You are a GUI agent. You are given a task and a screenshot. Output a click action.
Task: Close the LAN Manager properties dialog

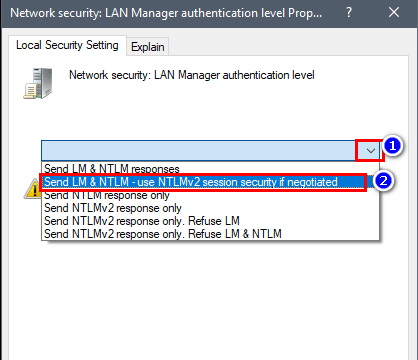tap(394, 13)
